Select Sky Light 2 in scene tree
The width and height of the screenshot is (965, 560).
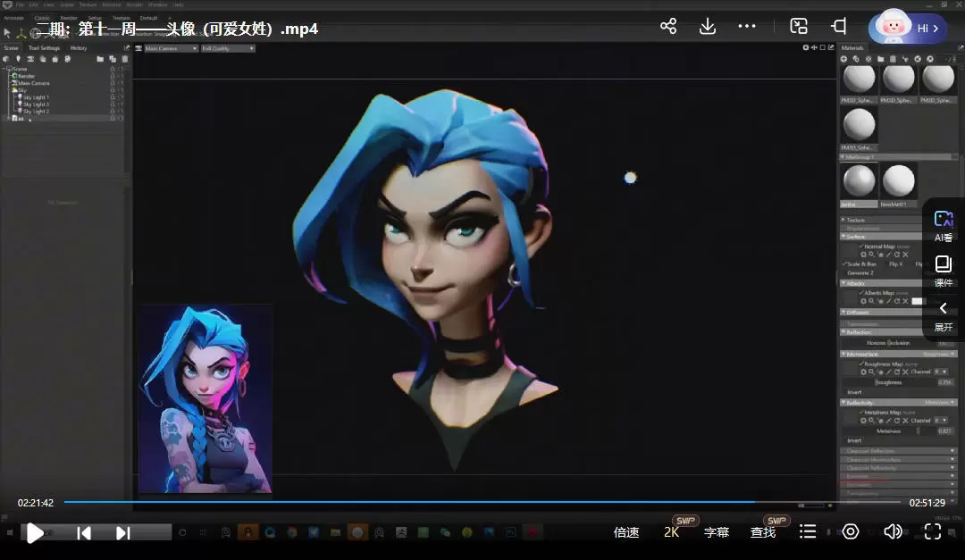(36, 112)
